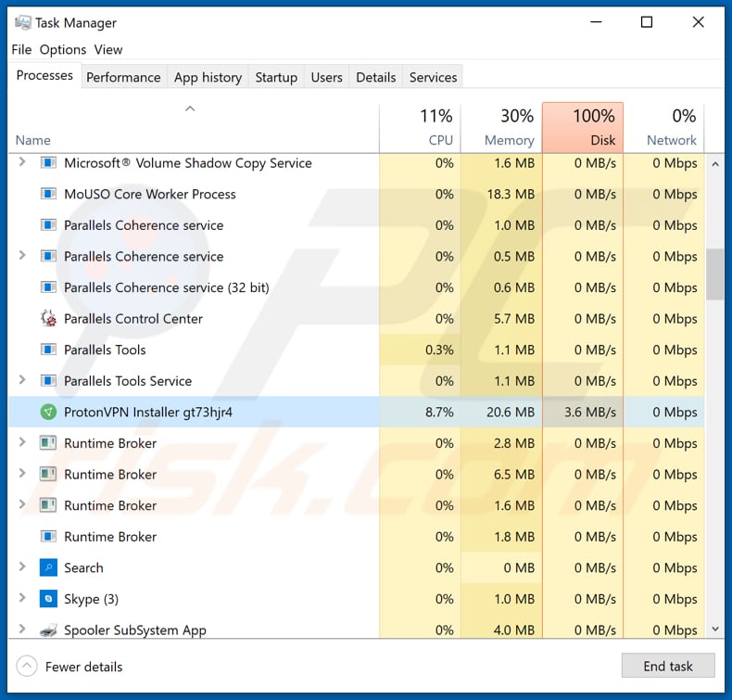The width and height of the screenshot is (732, 700).
Task: Click the MoUSO Core Worker Process icon
Action: click(48, 194)
